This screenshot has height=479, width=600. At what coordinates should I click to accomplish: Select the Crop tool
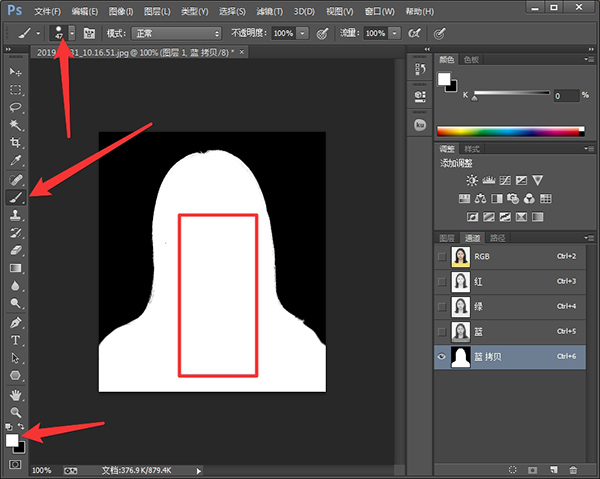tap(16, 143)
